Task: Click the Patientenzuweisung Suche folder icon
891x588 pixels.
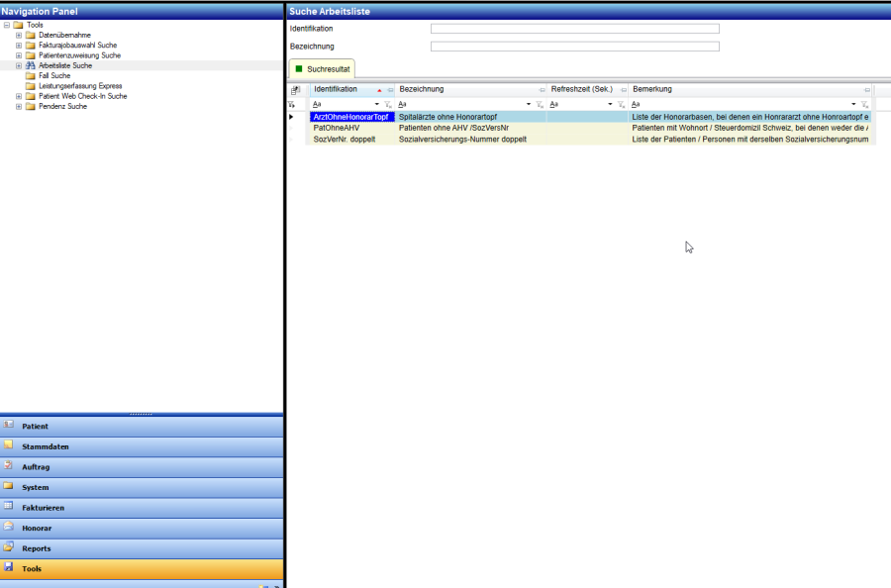Action: (x=31, y=55)
